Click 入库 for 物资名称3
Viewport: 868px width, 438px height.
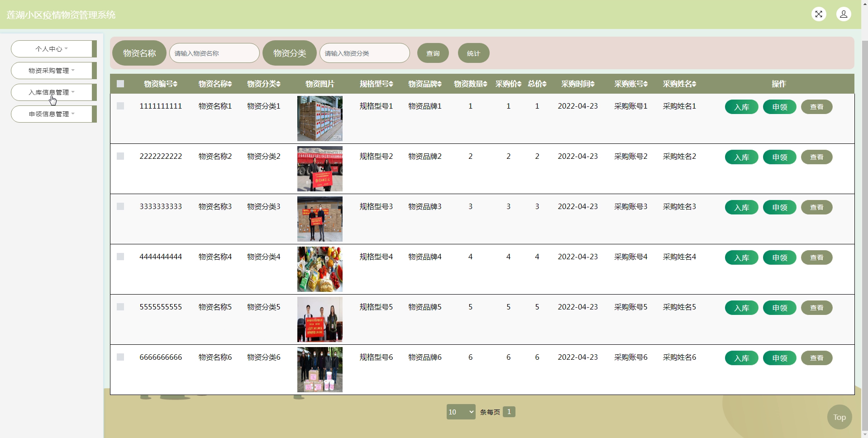(741, 207)
